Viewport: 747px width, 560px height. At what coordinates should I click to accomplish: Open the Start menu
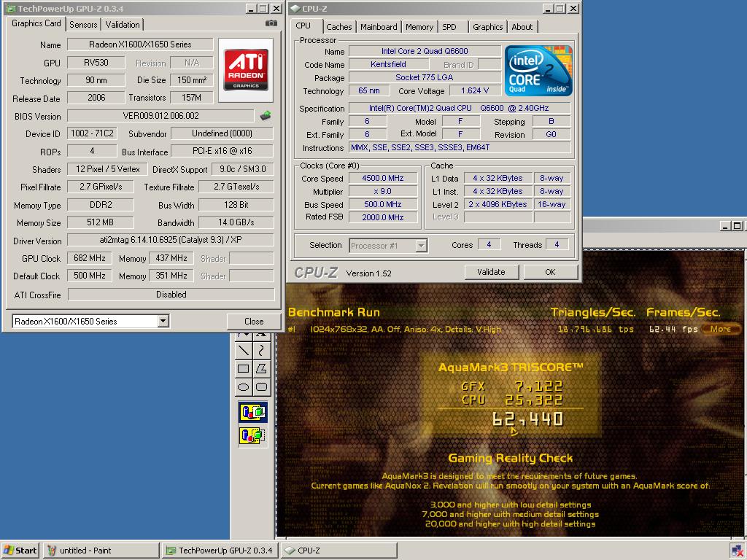(x=20, y=551)
